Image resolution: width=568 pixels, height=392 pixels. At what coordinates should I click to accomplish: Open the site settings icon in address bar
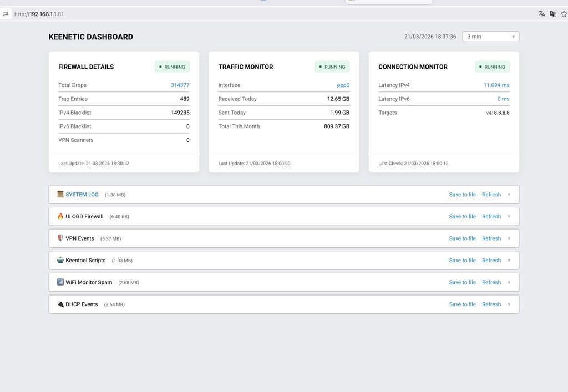pyautogui.click(x=6, y=14)
